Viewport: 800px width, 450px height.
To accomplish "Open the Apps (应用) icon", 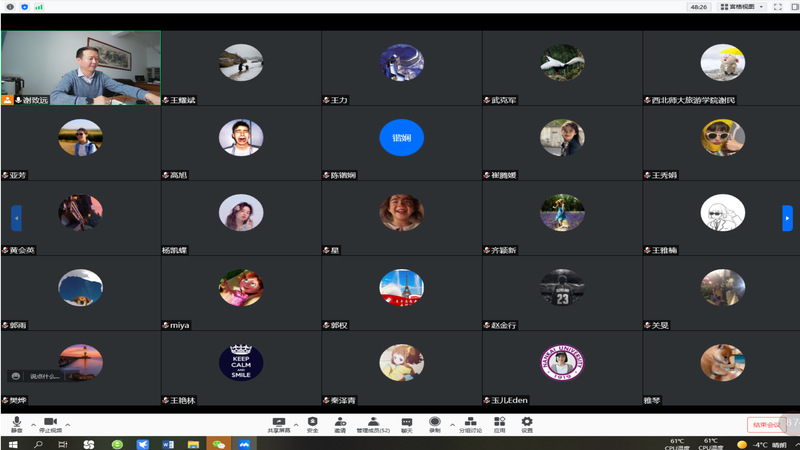I will click(x=499, y=424).
